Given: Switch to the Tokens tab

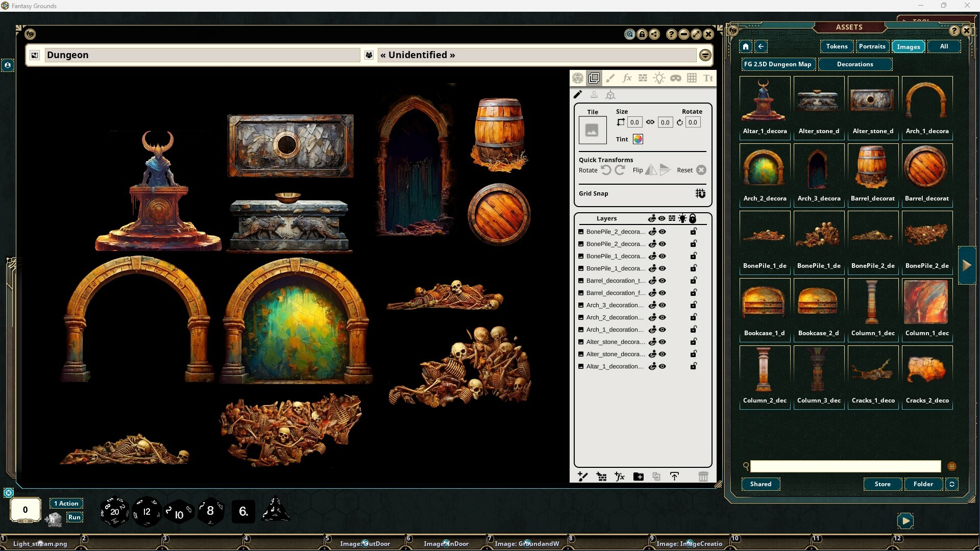Looking at the screenshot, I should click(x=836, y=46).
